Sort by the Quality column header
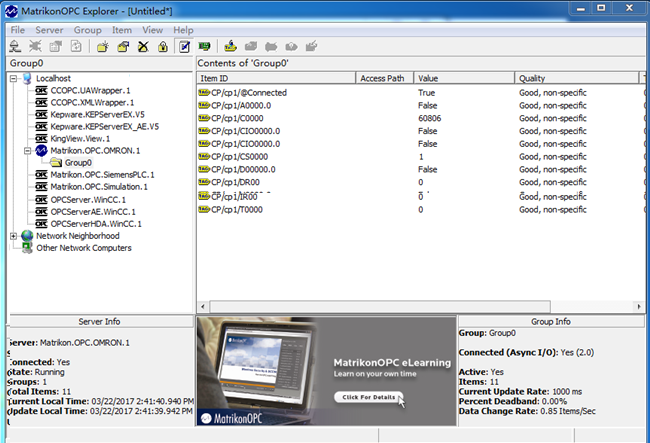Image resolution: width=650 pixels, height=443 pixels. pos(577,78)
